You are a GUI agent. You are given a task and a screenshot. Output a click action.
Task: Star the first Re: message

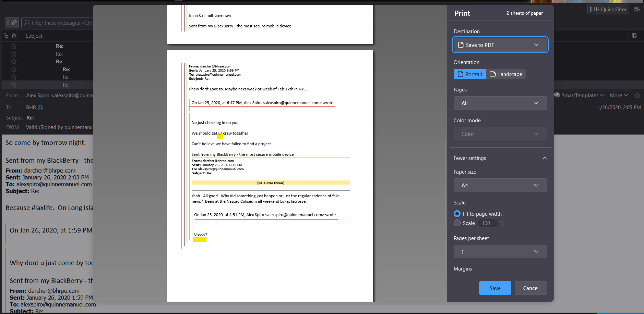tap(14, 46)
